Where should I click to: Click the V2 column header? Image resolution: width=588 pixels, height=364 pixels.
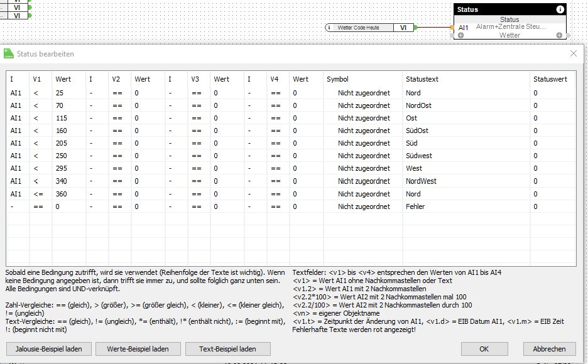click(116, 79)
